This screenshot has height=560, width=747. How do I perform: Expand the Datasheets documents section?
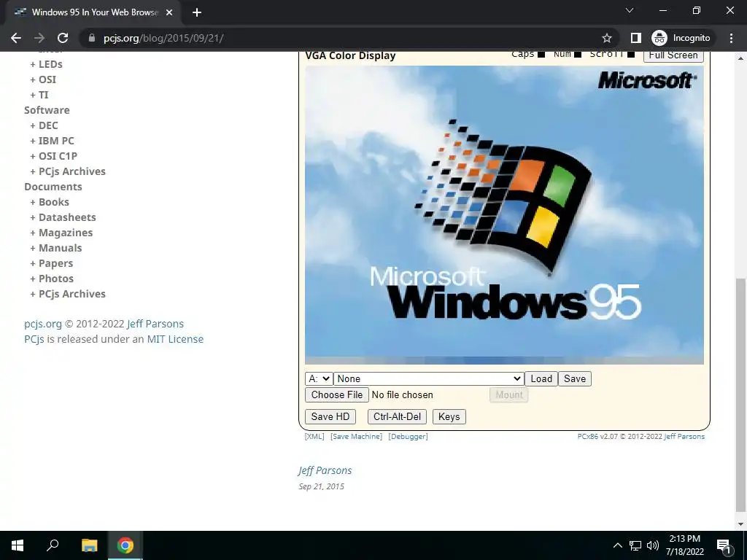pyautogui.click(x=63, y=217)
